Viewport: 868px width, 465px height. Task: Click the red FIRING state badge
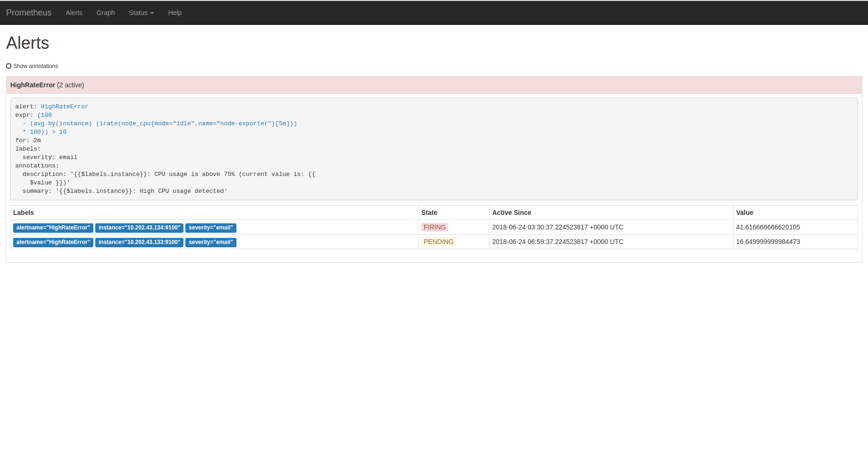(x=434, y=227)
